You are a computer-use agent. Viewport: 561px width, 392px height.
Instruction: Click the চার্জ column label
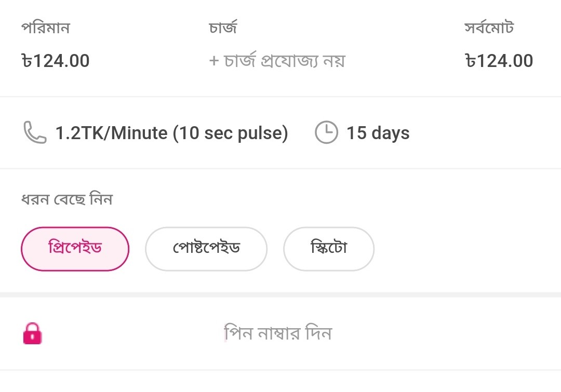223,27
